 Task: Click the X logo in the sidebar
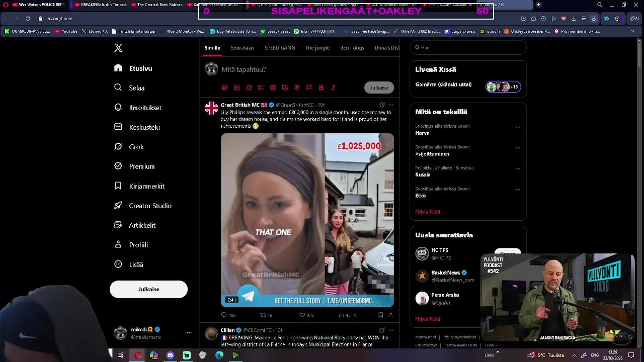(118, 48)
